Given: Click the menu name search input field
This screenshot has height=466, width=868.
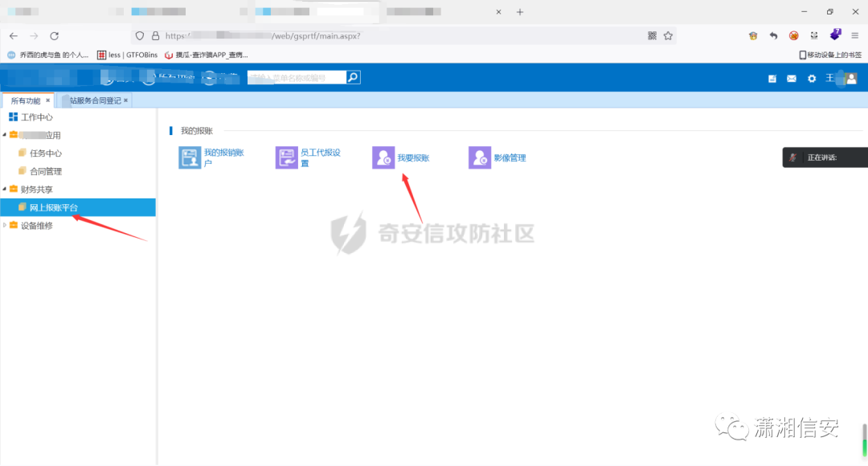Looking at the screenshot, I should tap(296, 77).
